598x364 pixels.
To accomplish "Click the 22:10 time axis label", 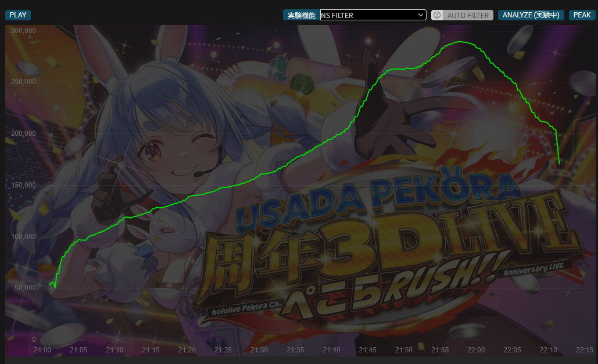I will (x=548, y=350).
